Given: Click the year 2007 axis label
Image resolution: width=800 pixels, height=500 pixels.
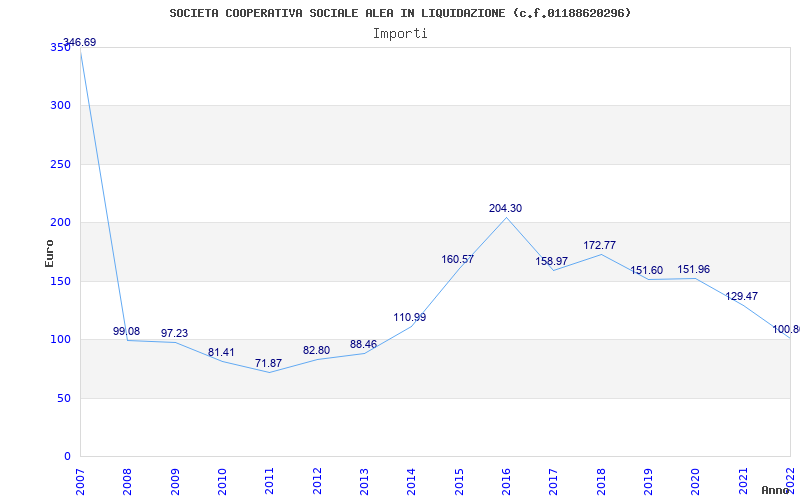Looking at the screenshot, I should coord(80,482).
